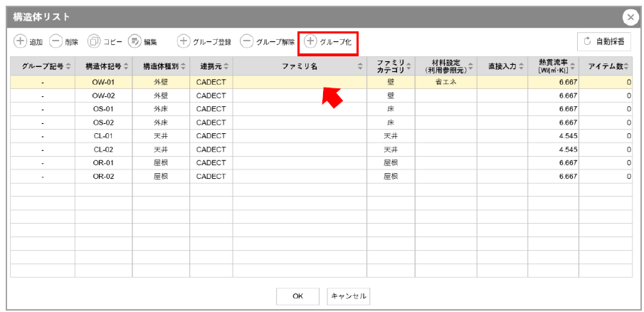Screen dimensions: 644x312
Task: Close the 構造体リスト dialog
Action: pos(630,18)
